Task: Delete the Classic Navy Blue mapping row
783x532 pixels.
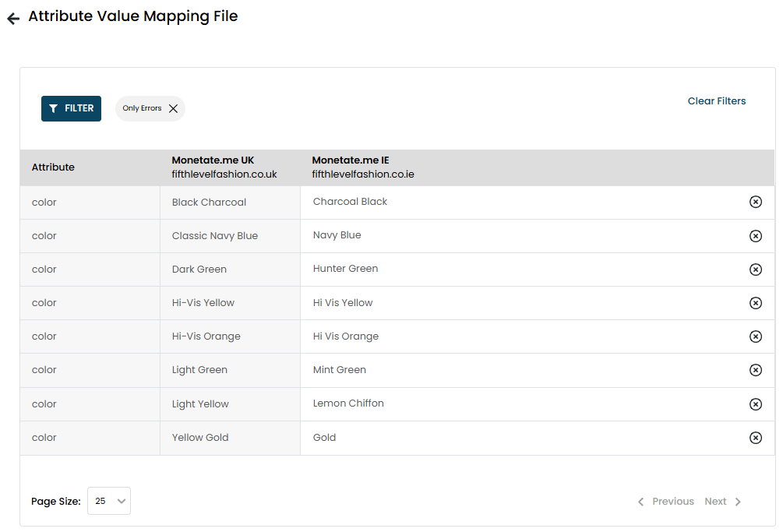Action: [755, 236]
